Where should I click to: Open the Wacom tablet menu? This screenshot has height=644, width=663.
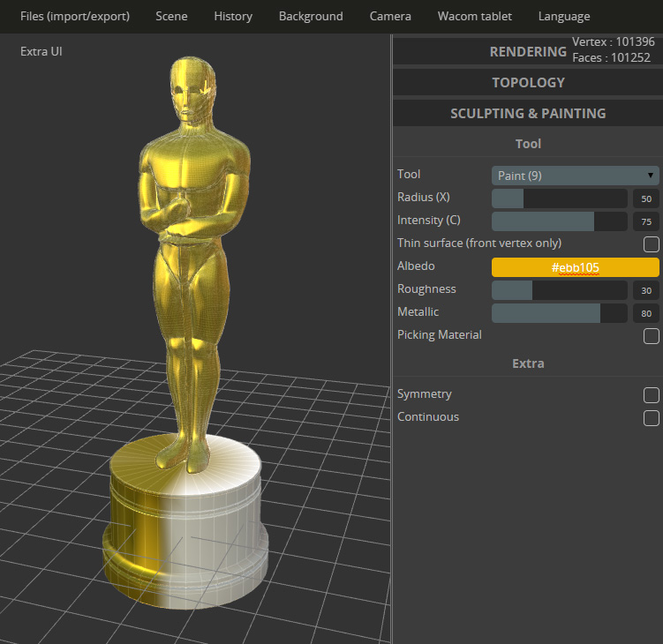[x=475, y=16]
